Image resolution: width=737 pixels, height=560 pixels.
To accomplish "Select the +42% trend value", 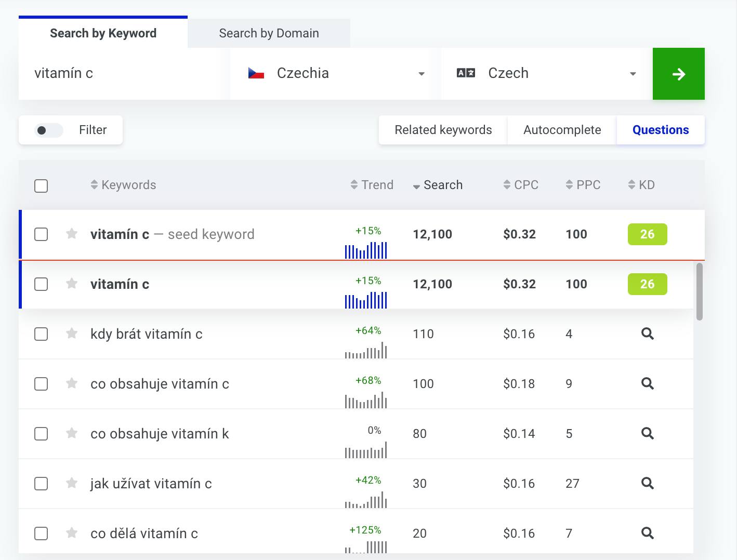I will click(x=368, y=480).
